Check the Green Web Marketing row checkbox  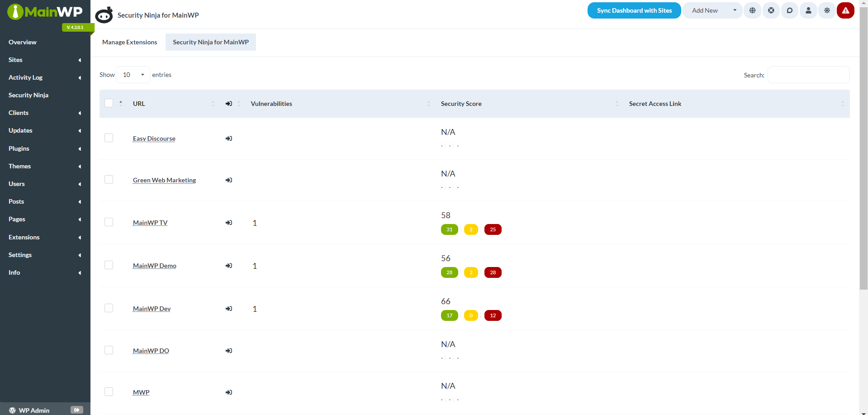click(109, 180)
